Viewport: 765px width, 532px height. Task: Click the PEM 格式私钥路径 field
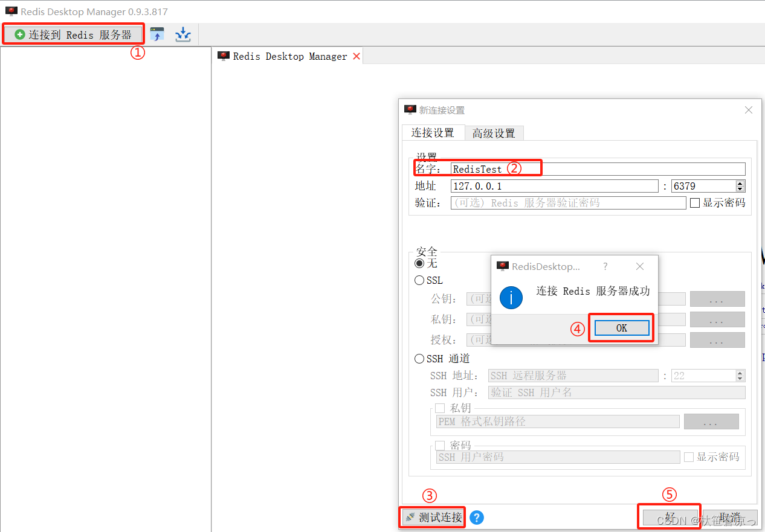(x=558, y=421)
